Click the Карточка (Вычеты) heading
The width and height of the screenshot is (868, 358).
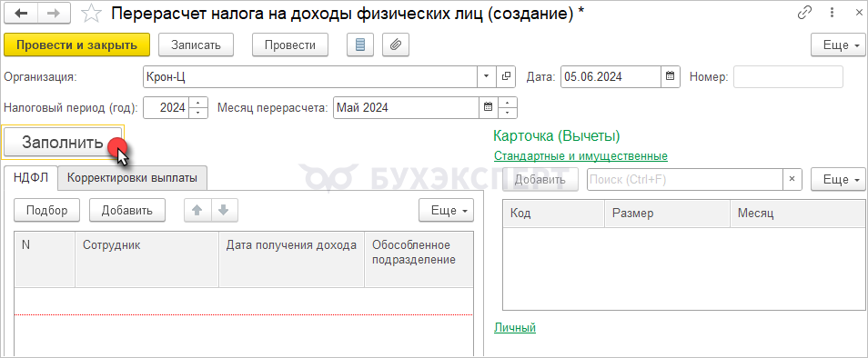pyautogui.click(x=556, y=135)
